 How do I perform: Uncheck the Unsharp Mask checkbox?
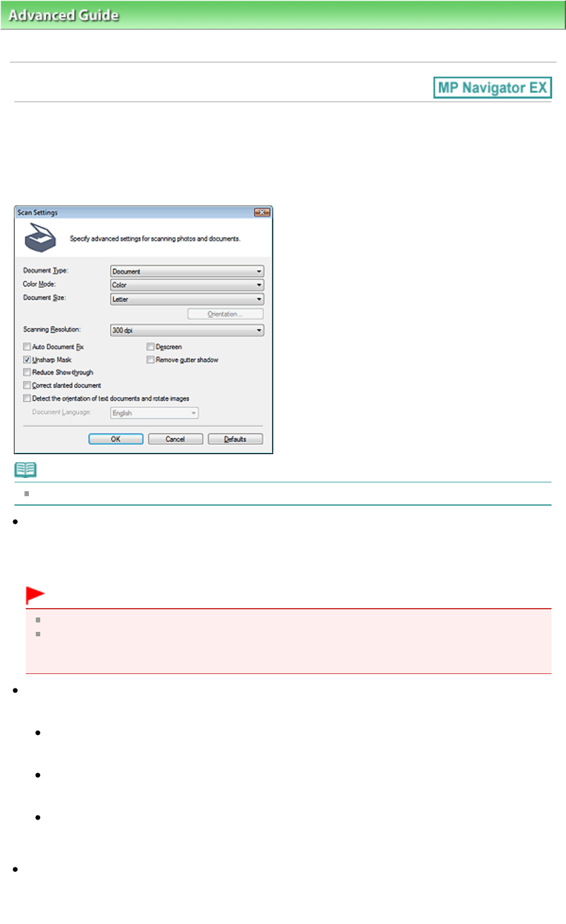[x=27, y=360]
